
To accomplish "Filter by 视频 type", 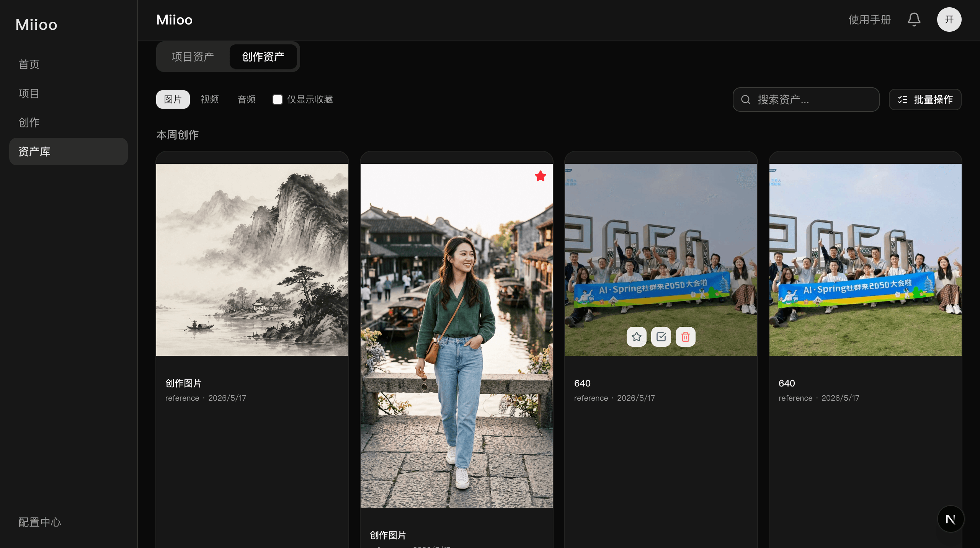I will 209,99.
